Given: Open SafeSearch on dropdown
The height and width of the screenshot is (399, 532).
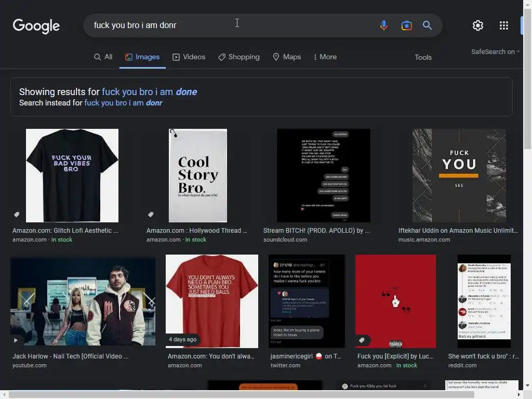Looking at the screenshot, I should point(495,52).
